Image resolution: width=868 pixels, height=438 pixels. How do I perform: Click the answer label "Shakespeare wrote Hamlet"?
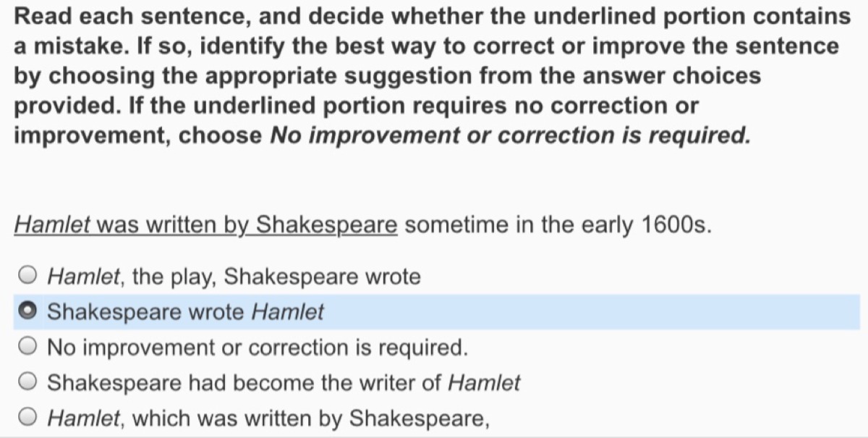click(x=185, y=311)
